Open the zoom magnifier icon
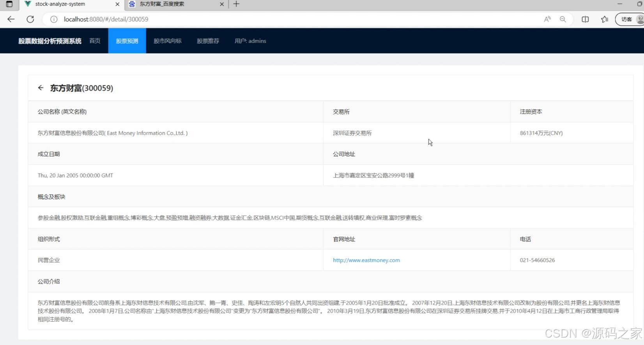The width and height of the screenshot is (644, 345). point(563,19)
